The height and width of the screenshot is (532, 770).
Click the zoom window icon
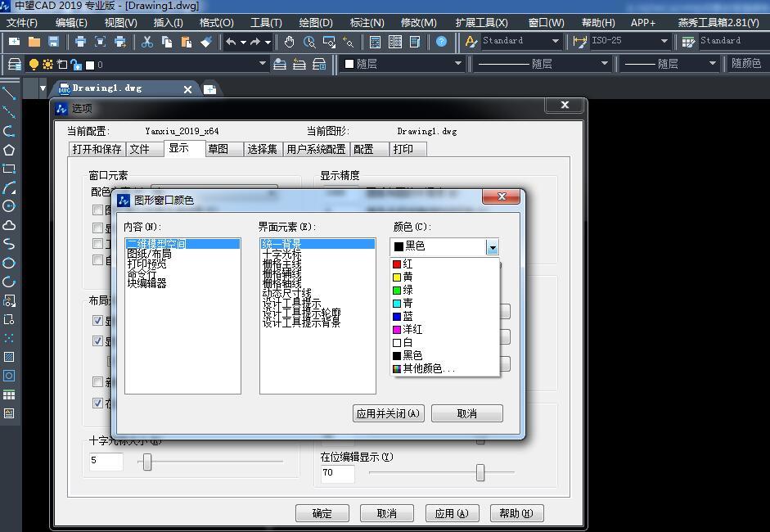[328, 43]
